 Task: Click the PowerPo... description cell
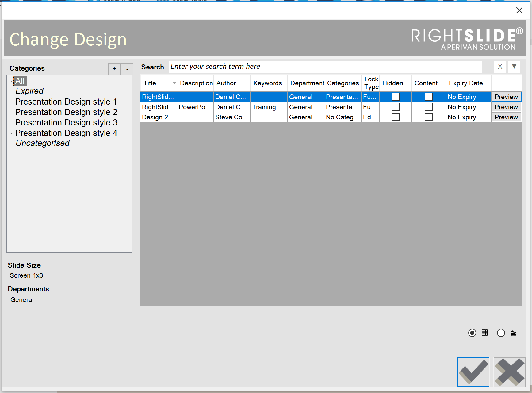195,107
